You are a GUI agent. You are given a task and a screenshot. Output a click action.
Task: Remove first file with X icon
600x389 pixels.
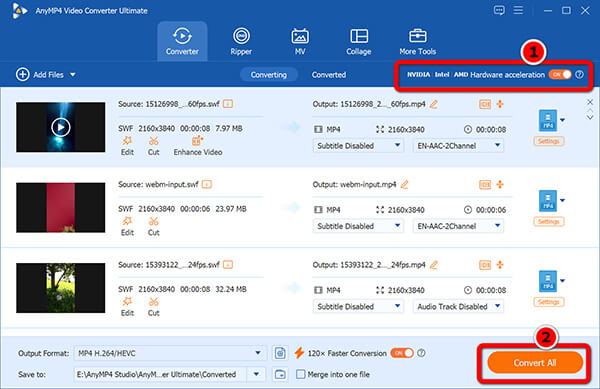click(590, 102)
